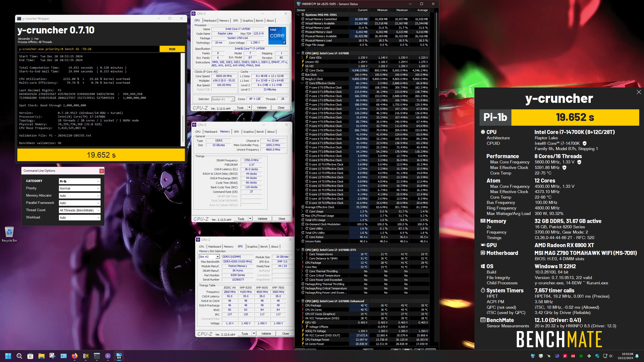The height and width of the screenshot is (362, 644).
Task: Click Close button in CPU-Z Memory window
Action: (281, 219)
